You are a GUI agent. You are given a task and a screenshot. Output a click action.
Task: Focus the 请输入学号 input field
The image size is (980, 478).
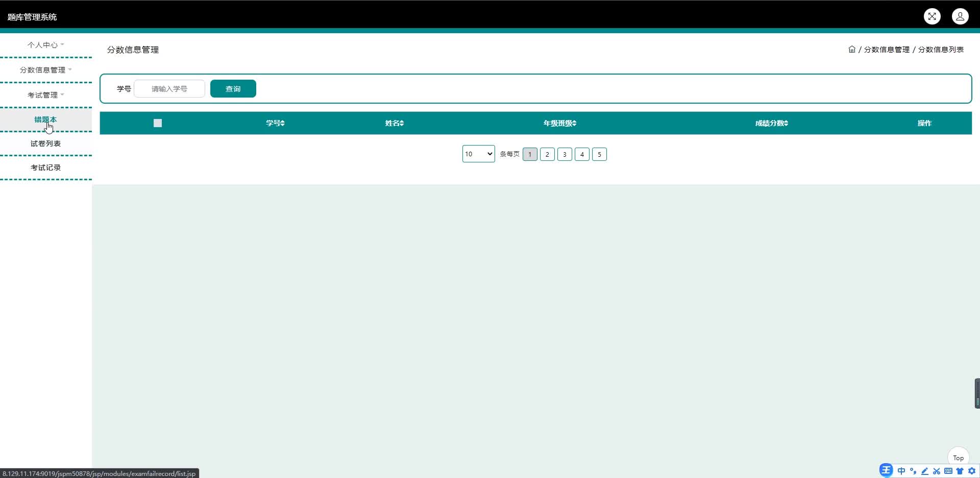pos(169,89)
